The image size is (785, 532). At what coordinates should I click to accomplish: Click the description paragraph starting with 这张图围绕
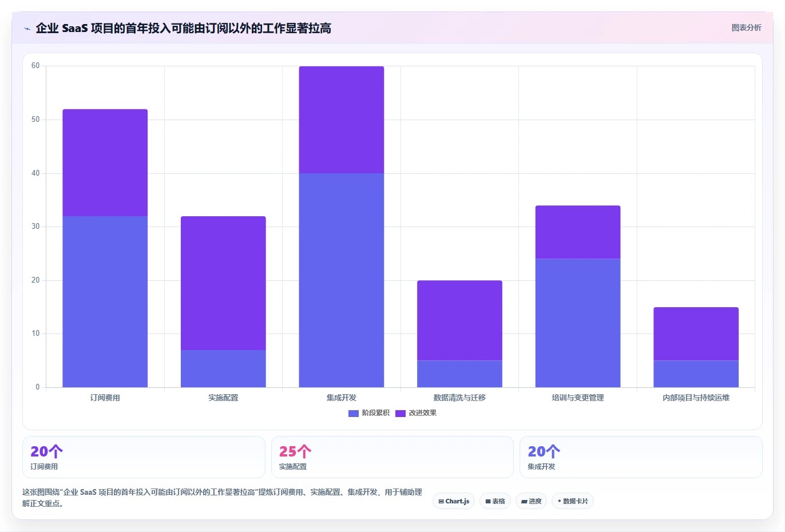[223, 498]
